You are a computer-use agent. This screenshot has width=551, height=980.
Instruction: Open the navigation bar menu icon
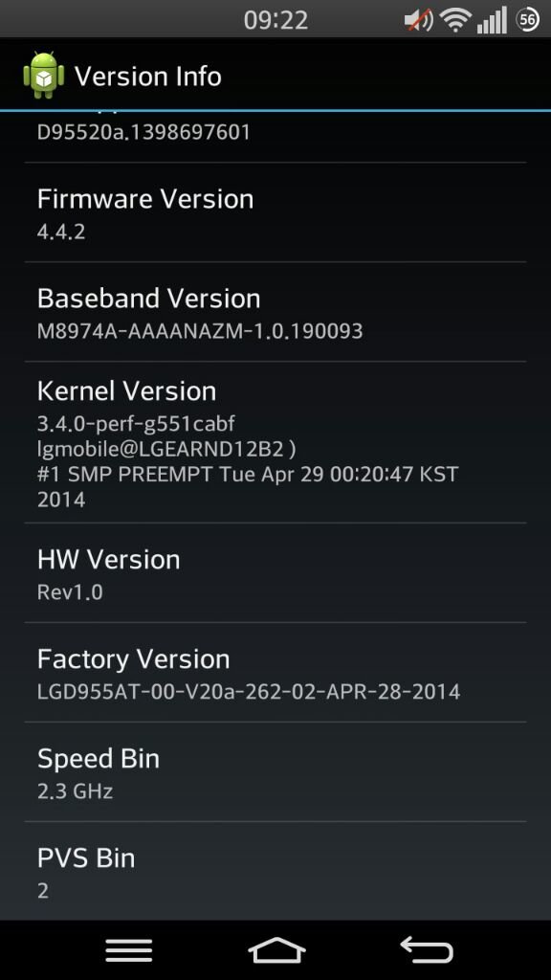coord(129,950)
